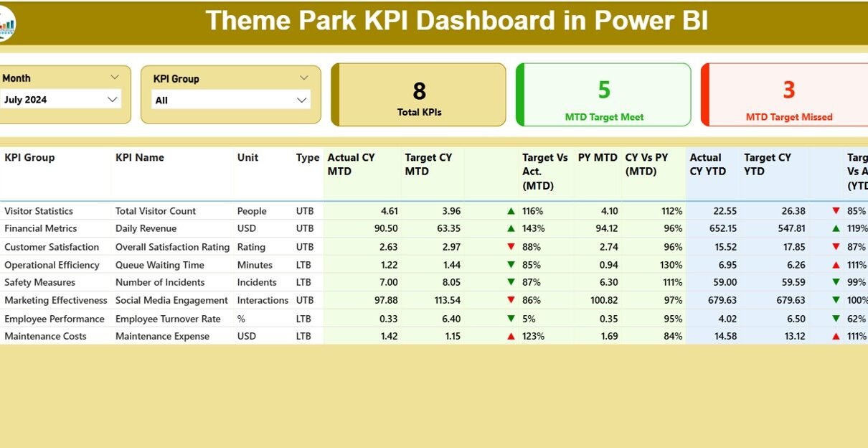Click the Actual CY YTD column header

[708, 164]
